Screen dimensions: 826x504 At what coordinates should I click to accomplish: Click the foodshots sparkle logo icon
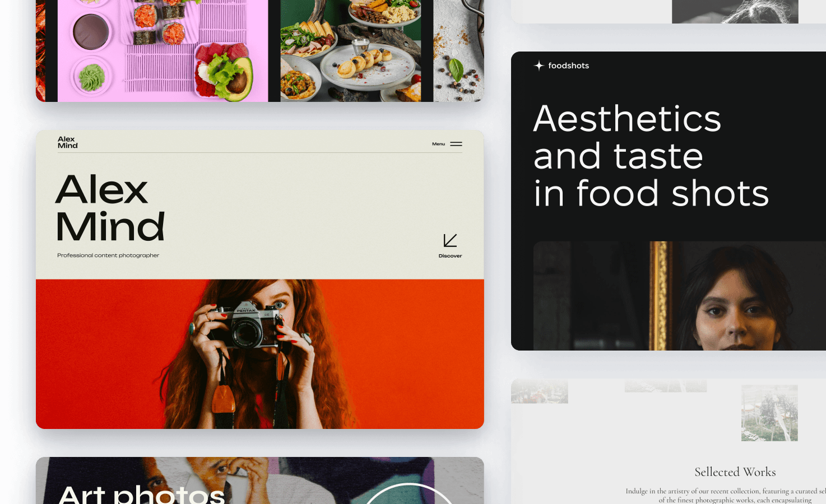click(x=539, y=66)
